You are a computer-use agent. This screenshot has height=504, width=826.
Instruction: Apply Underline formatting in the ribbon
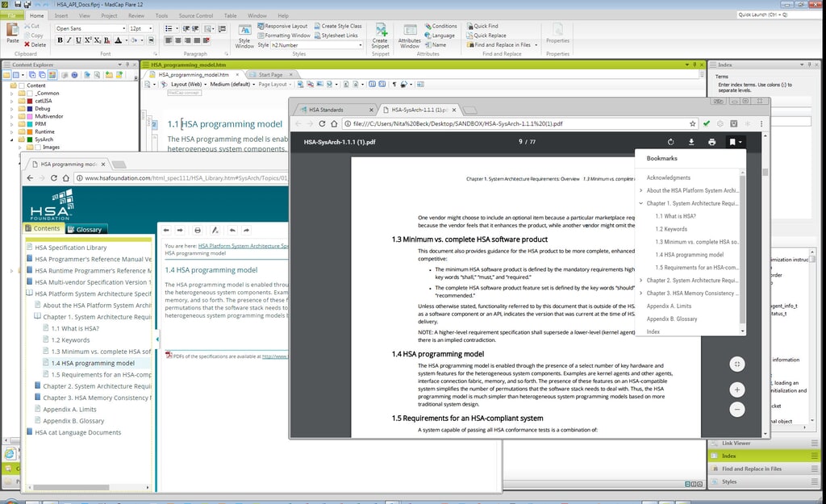[78, 40]
